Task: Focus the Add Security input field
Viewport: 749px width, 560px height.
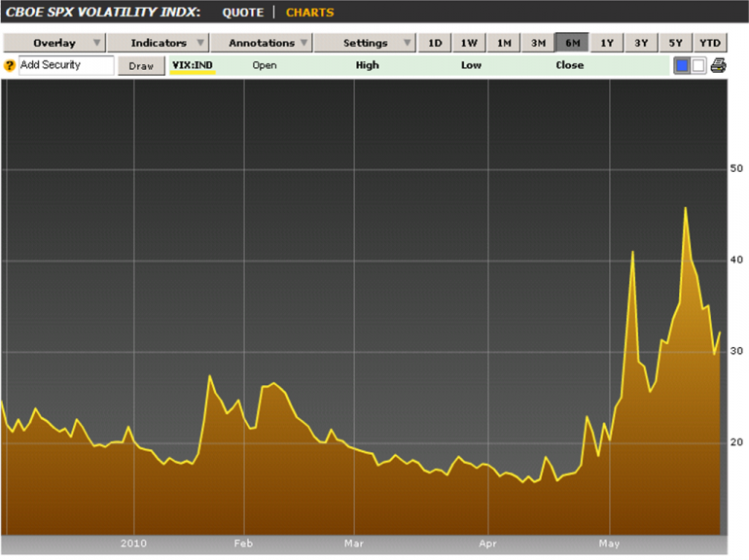Action: [66, 65]
